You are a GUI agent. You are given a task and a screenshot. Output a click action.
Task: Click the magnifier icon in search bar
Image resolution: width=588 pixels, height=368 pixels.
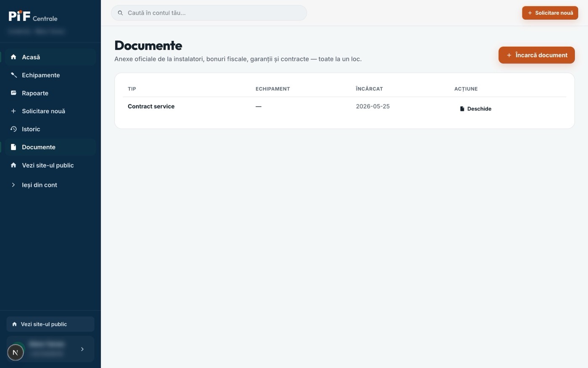120,13
